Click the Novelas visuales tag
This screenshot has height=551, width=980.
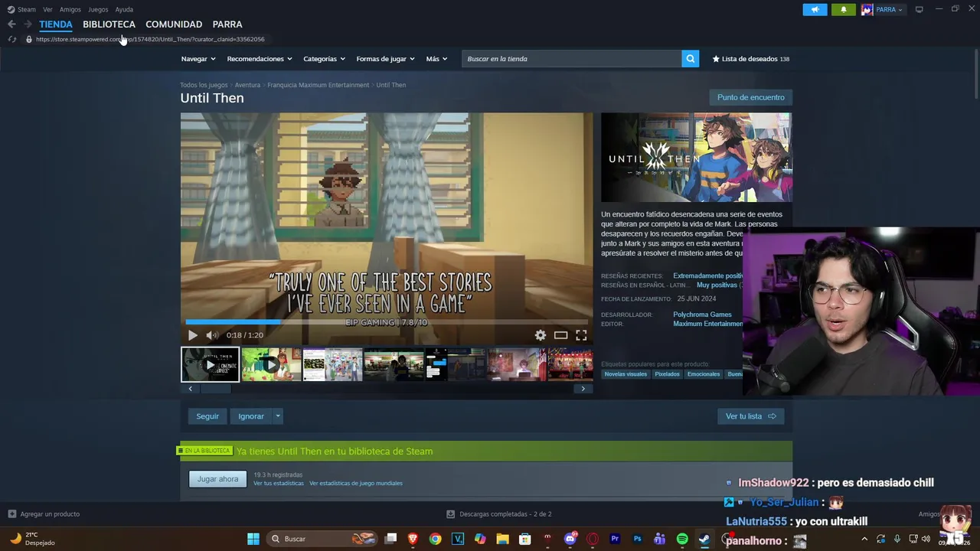click(x=626, y=374)
